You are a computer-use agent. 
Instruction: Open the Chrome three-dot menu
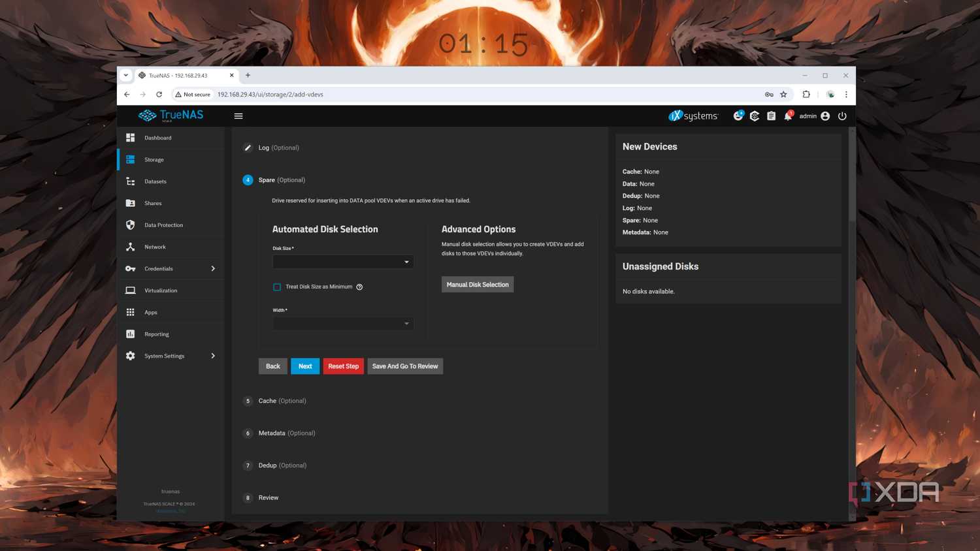pos(846,94)
